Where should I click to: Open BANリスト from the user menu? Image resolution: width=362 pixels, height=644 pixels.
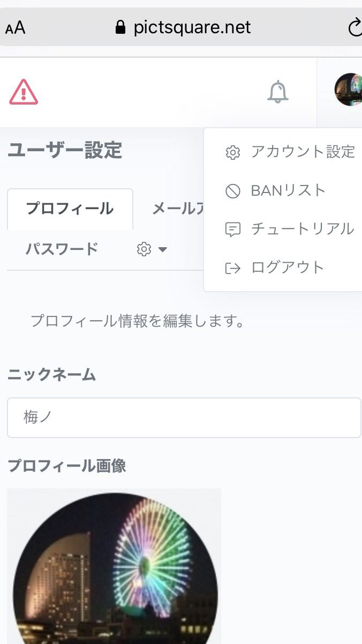click(x=288, y=190)
